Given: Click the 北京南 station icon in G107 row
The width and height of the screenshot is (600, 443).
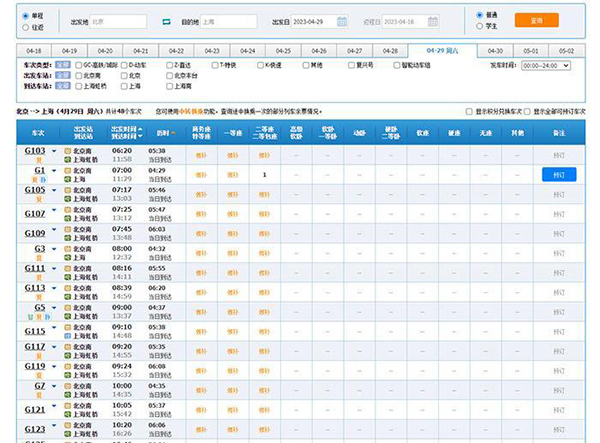Looking at the screenshot, I should point(67,209).
